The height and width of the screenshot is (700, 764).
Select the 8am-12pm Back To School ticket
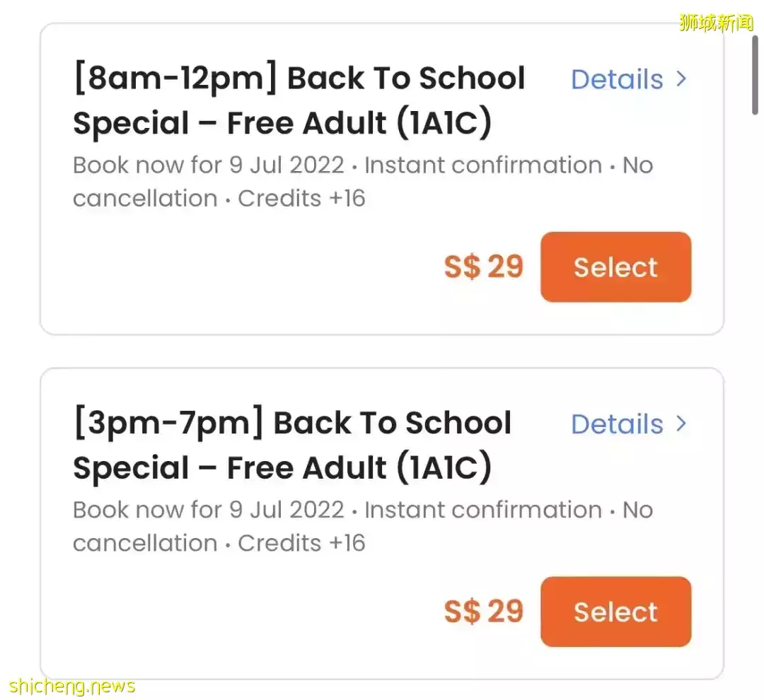tap(615, 267)
